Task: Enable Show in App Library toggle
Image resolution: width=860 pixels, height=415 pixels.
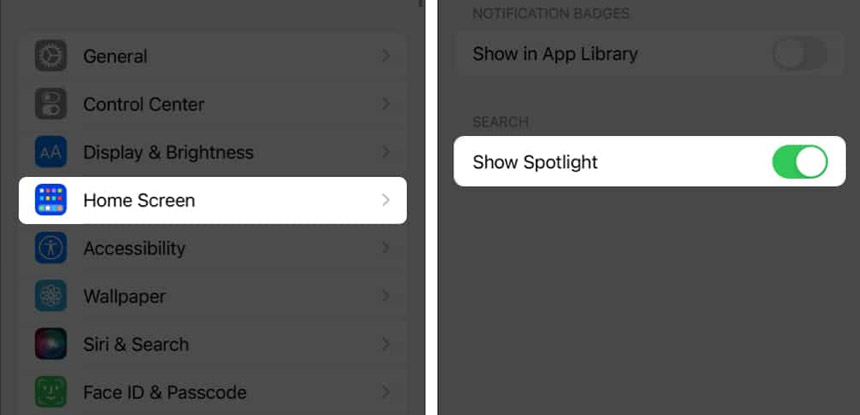Action: coord(800,54)
